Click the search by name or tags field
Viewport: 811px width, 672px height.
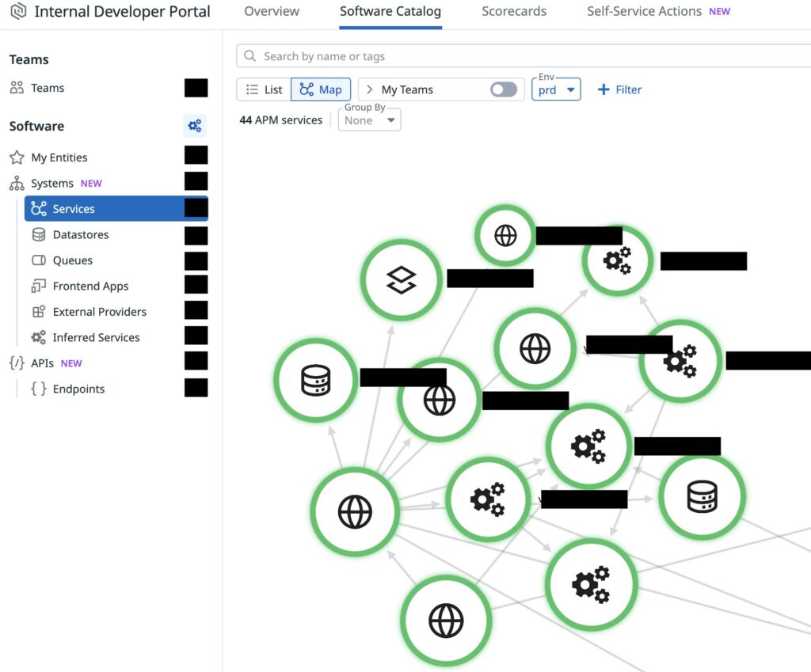[x=523, y=56]
